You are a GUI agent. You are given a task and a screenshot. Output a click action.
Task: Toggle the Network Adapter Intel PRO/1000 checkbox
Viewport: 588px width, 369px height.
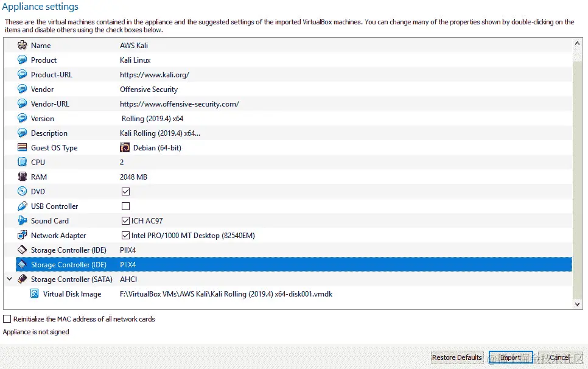(125, 236)
